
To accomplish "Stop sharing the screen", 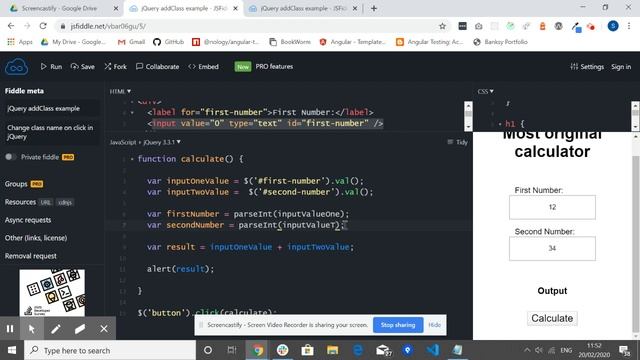I will point(398,325).
